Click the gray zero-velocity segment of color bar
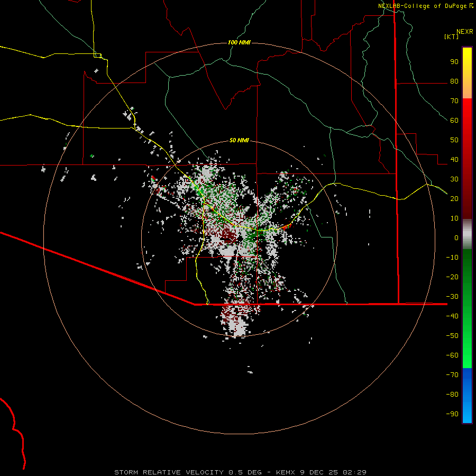476x476 pixels. point(467,234)
